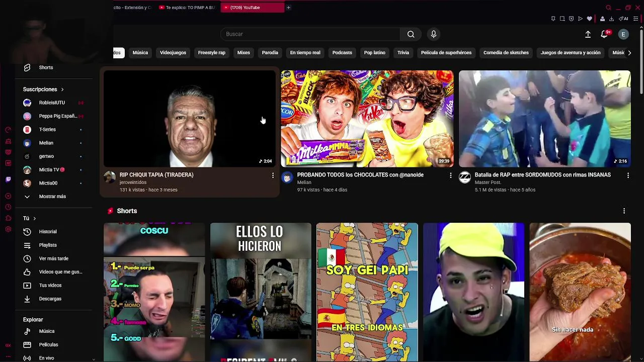Click the pin icon in browser toolbar

click(x=553, y=19)
